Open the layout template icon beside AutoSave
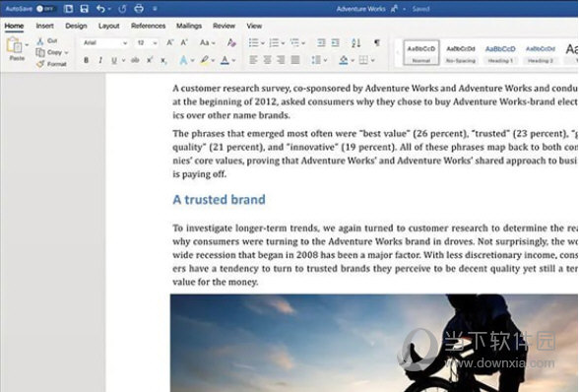579x392 pixels. (x=68, y=9)
